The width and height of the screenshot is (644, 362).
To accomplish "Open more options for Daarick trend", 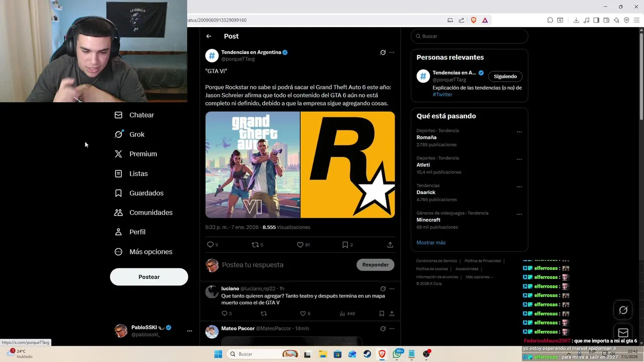I will pyautogui.click(x=519, y=187).
